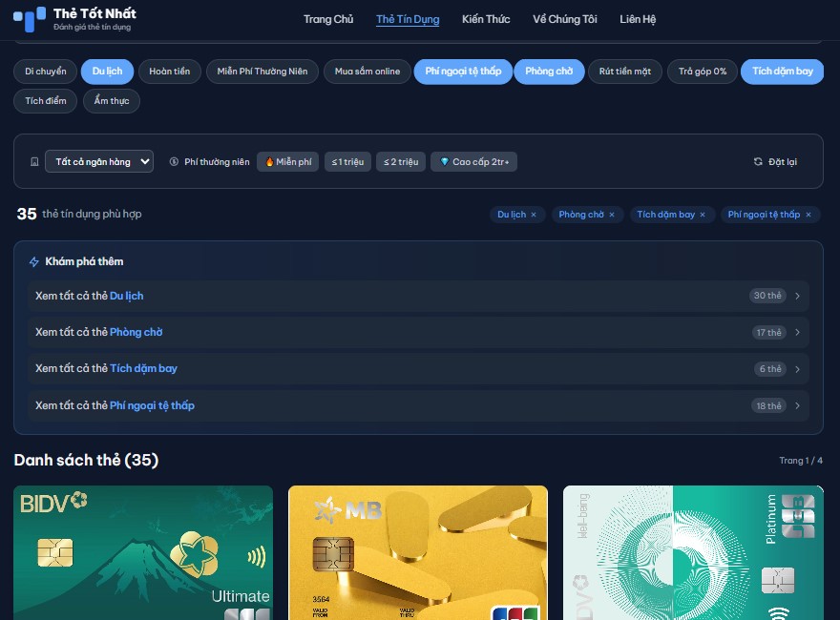
Task: Click the Đặt lại reset icon
Action: tap(758, 162)
